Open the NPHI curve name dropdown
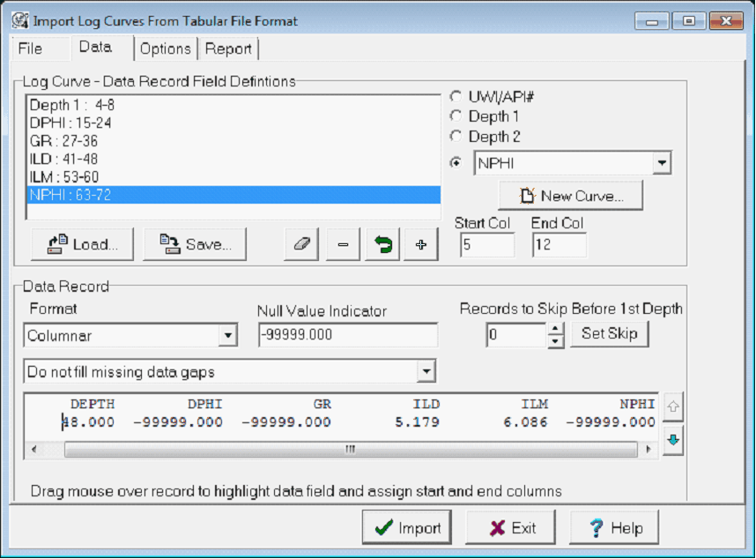Viewport: 756px width, 559px height. (662, 163)
